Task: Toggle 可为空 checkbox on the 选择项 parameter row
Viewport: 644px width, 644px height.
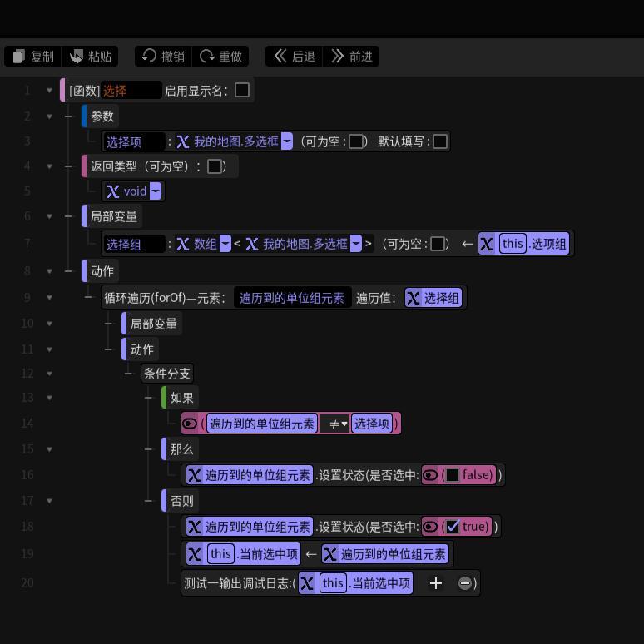Action: [355, 141]
